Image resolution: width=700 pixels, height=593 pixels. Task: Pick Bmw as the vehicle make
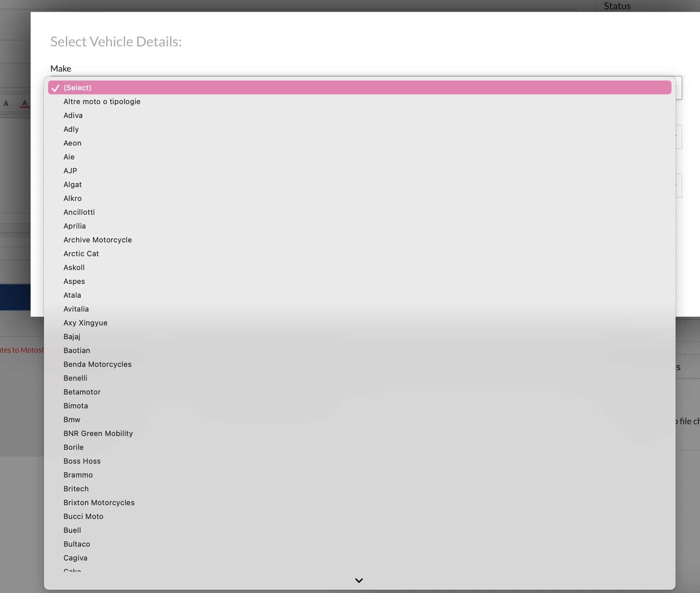coord(72,419)
